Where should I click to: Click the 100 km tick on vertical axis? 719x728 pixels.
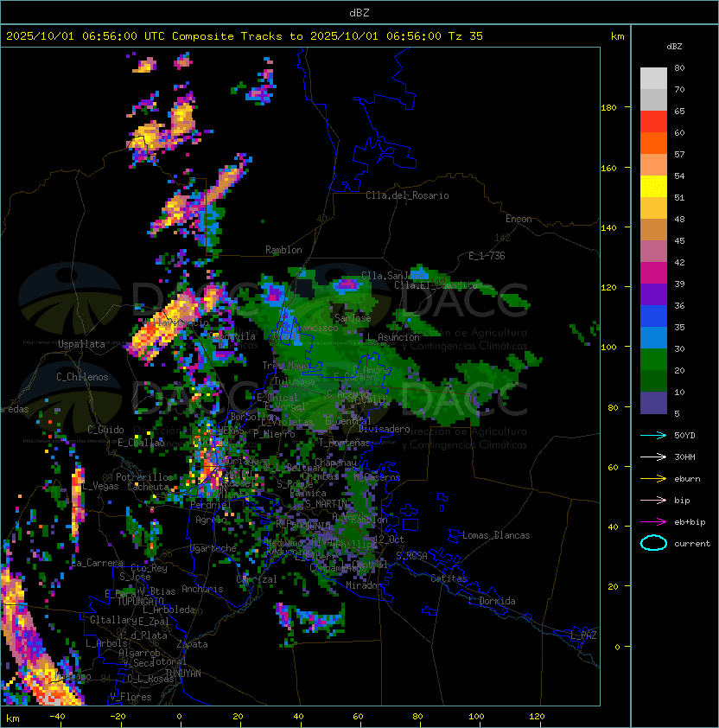click(608, 347)
